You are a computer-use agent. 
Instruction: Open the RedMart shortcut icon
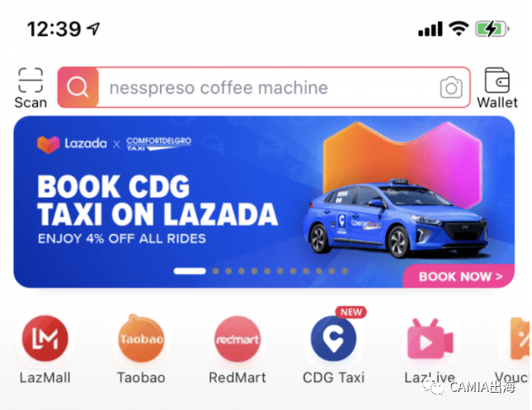pos(238,338)
